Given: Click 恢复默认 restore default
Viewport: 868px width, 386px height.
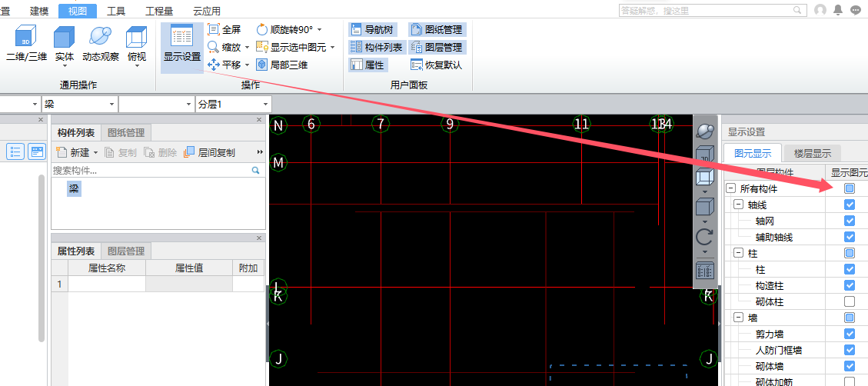Looking at the screenshot, I should [437, 65].
